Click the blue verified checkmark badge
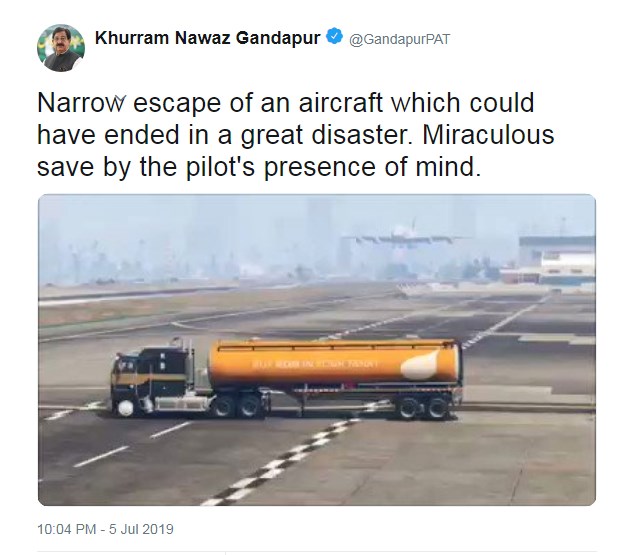This screenshot has height=555, width=630. pos(334,37)
